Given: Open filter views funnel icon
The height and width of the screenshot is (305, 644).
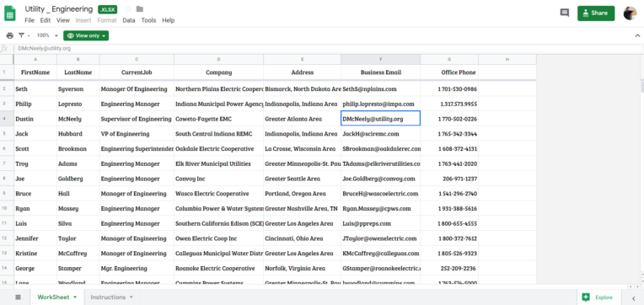Looking at the screenshot, I should (21, 35).
